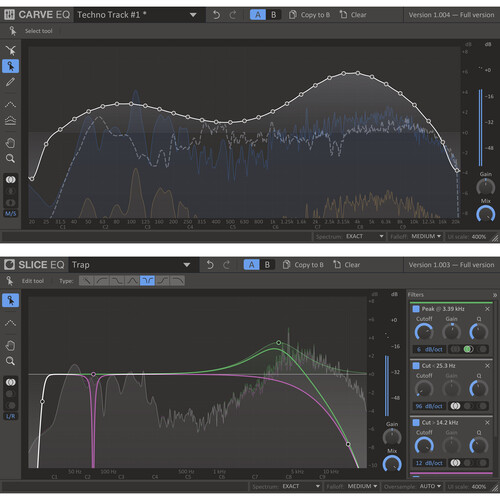Click the single-curve display icon in Carve EQ sidebar
This screenshot has height=500, width=500.
coord(10,105)
